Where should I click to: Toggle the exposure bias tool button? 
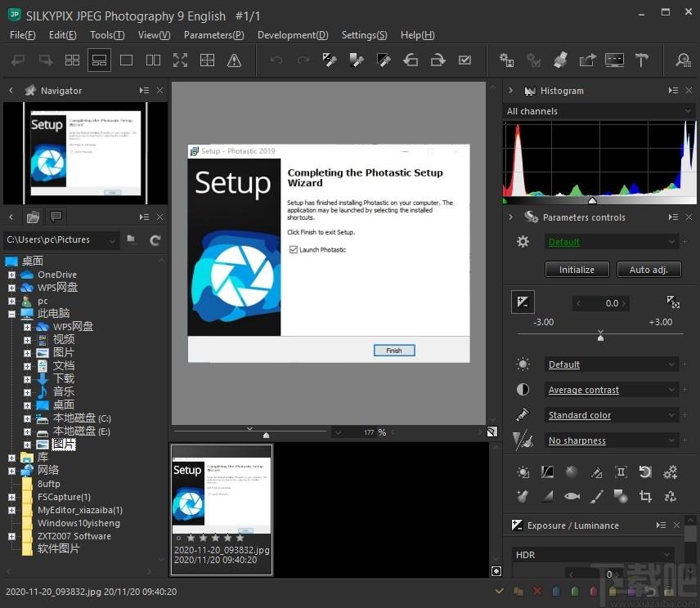tap(523, 302)
